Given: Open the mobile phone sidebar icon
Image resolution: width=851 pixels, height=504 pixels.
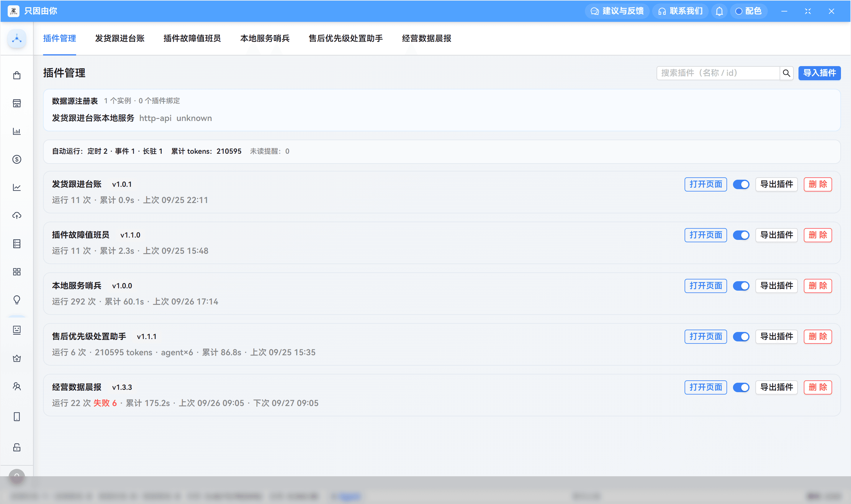Looking at the screenshot, I should (17, 417).
